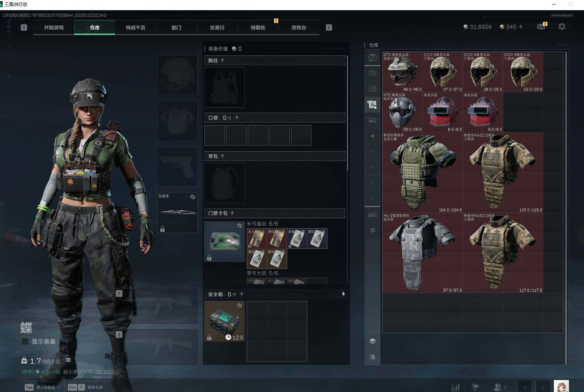This screenshot has width=584, height=392.
Task: Select the highlighted armor-category warehouse page icon
Action: (x=372, y=104)
